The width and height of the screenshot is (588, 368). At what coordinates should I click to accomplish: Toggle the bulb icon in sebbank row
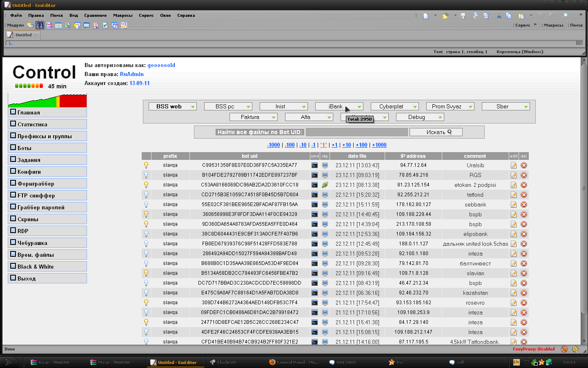tap(146, 204)
